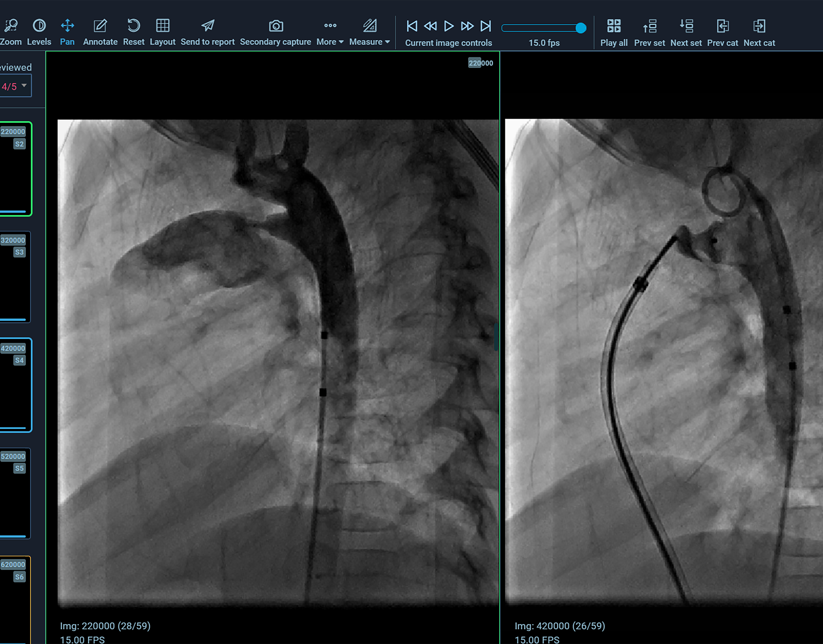Screen dimensions: 823x644
Task: Jump to first frame
Action: click(412, 26)
